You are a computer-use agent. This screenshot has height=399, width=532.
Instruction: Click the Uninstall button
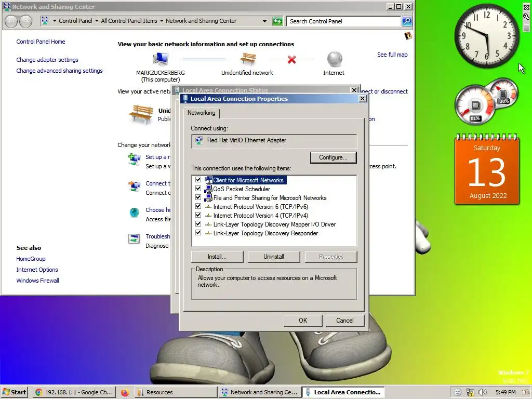[274, 257]
